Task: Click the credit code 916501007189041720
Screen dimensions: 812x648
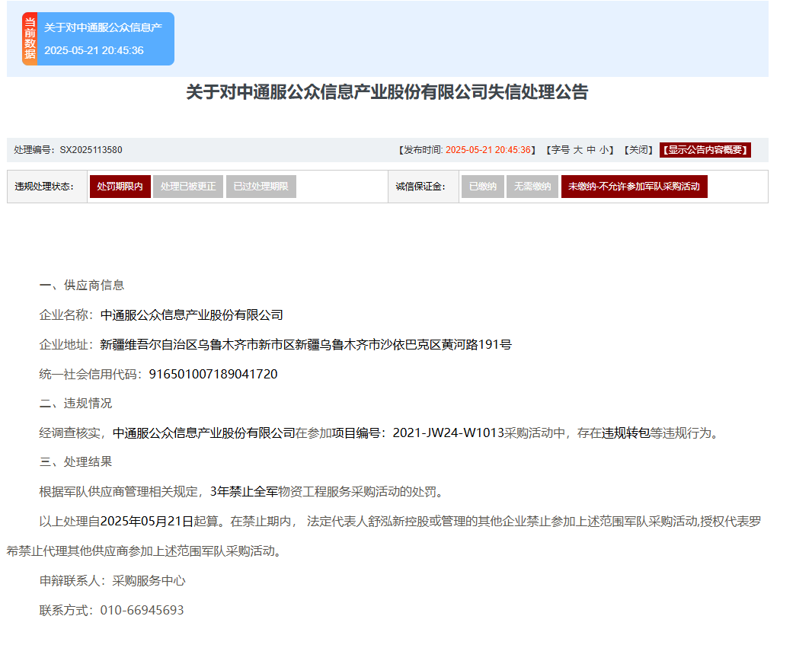Action: click(213, 374)
